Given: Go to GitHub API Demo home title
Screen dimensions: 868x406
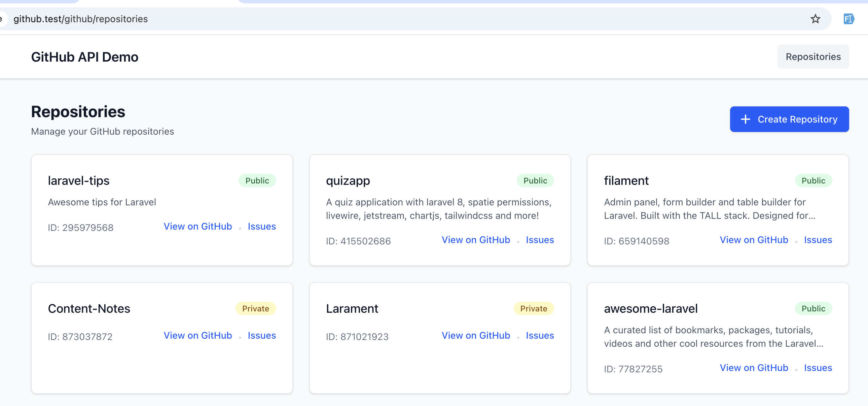Looking at the screenshot, I should 84,57.
